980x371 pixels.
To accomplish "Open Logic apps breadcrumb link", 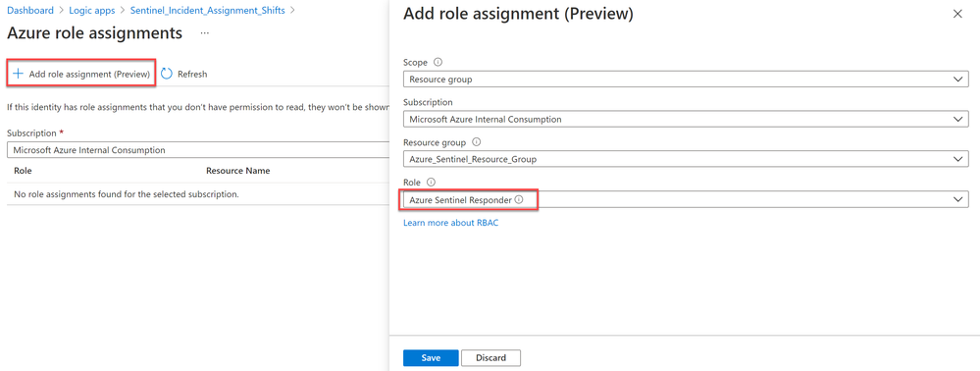I will [91, 11].
